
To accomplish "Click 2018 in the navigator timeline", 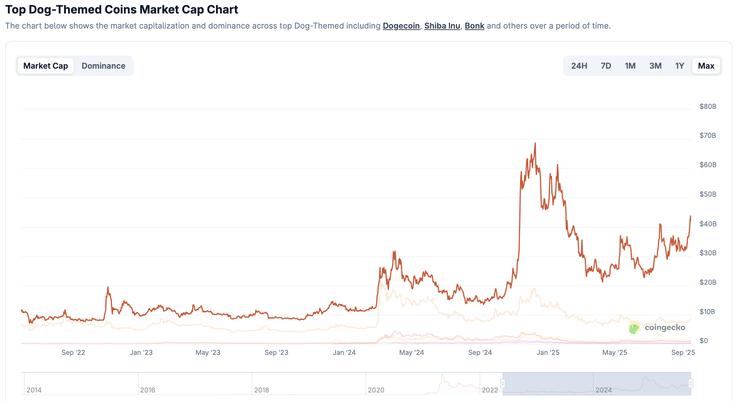I will [x=261, y=390].
